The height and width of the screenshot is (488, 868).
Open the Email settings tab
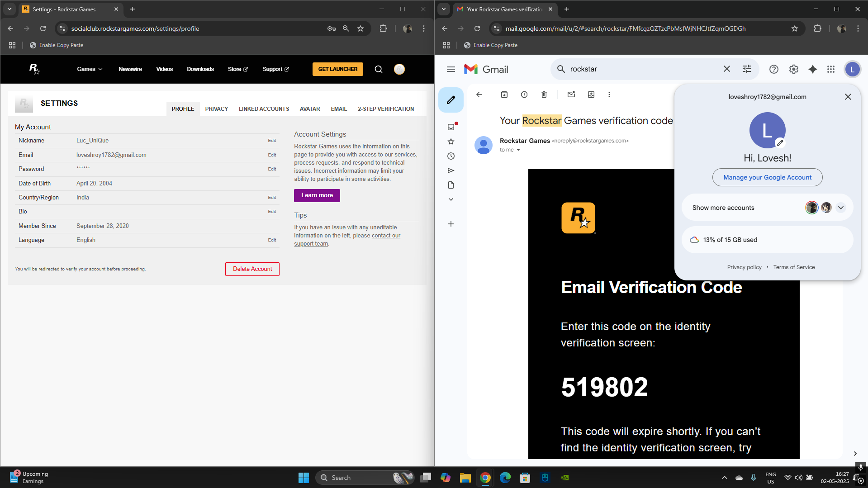[x=339, y=109]
